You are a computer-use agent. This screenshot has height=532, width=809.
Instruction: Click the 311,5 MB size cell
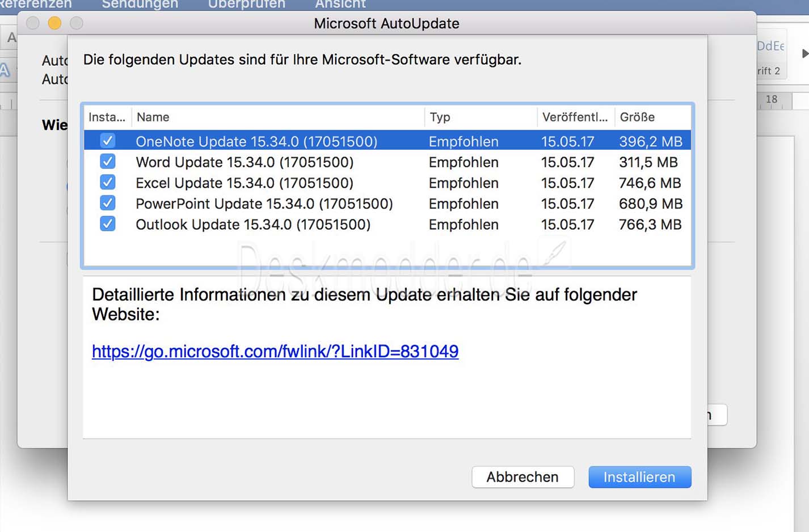[648, 162]
